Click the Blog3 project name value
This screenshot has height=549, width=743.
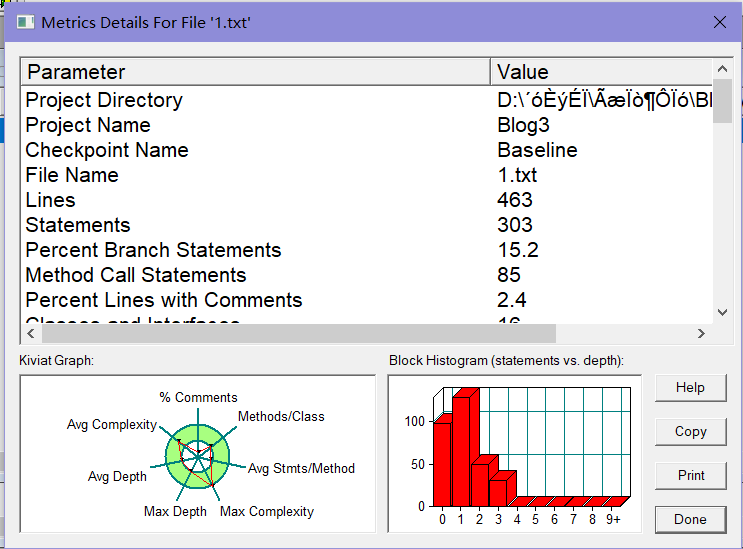pos(523,125)
